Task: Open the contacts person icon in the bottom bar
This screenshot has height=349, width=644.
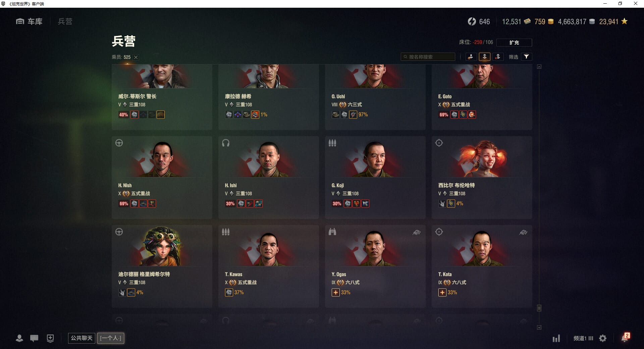Action: click(19, 338)
